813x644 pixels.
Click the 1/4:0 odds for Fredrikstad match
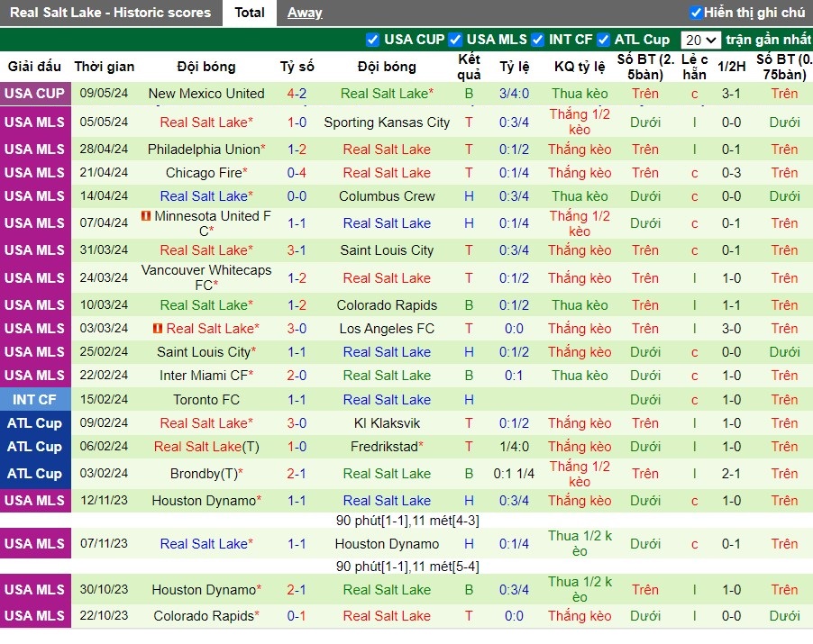pos(514,447)
